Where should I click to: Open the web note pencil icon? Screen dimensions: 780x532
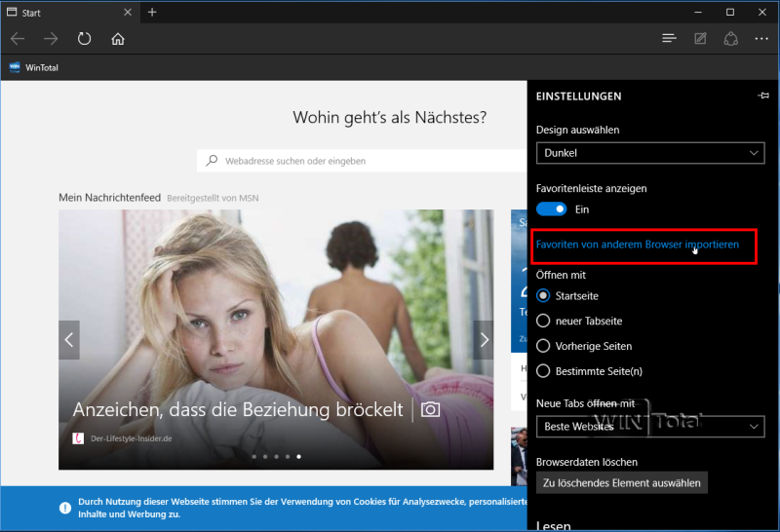click(700, 38)
